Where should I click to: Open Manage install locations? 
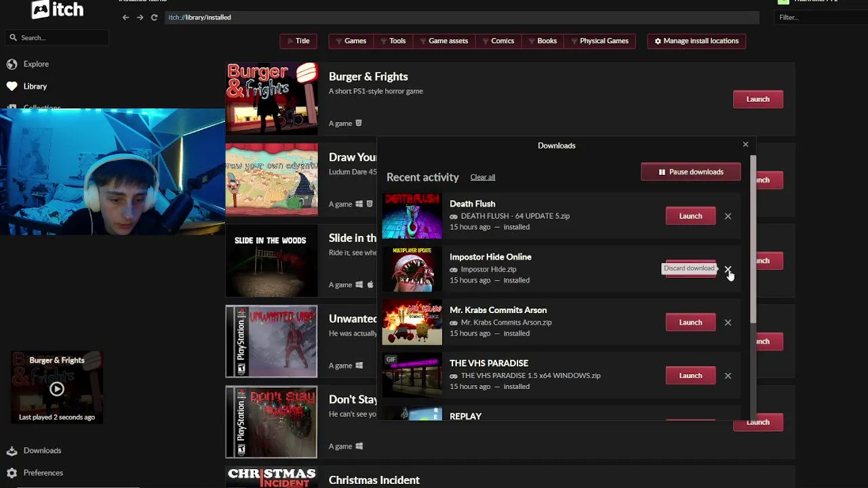[x=696, y=41]
